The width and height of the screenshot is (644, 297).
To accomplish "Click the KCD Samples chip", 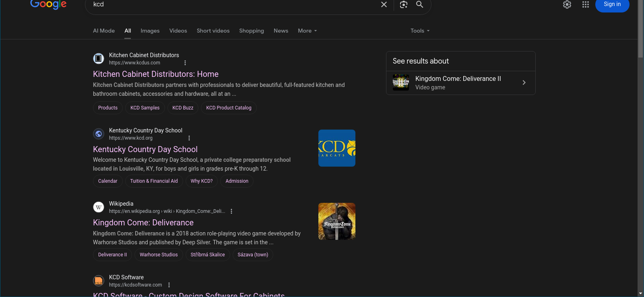I will 145,108.
